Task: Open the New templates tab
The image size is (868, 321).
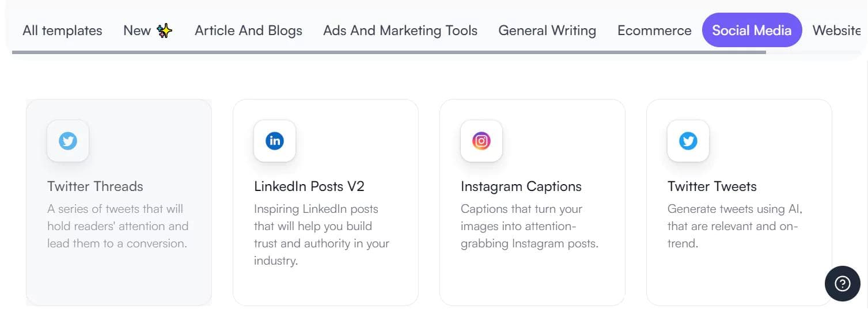Action: coord(148,30)
